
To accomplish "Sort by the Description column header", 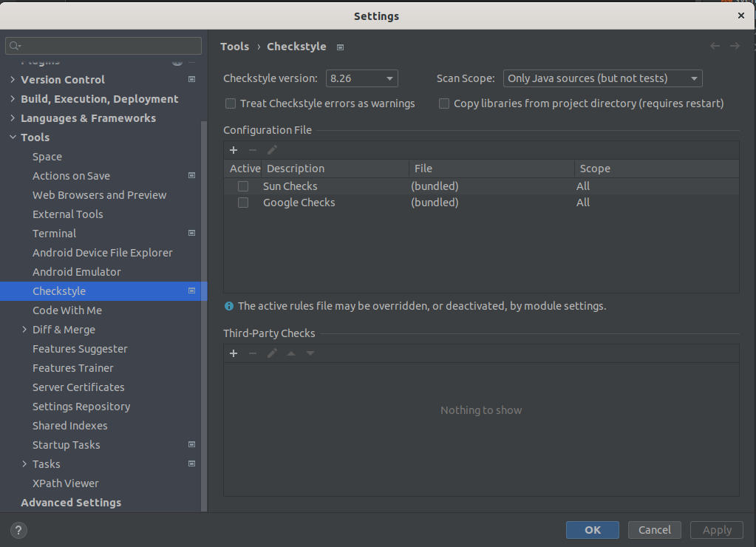I will click(335, 169).
